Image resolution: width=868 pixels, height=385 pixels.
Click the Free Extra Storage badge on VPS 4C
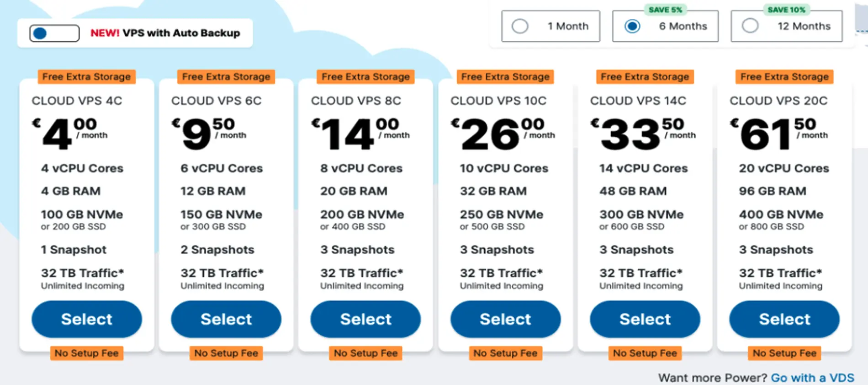click(x=86, y=77)
